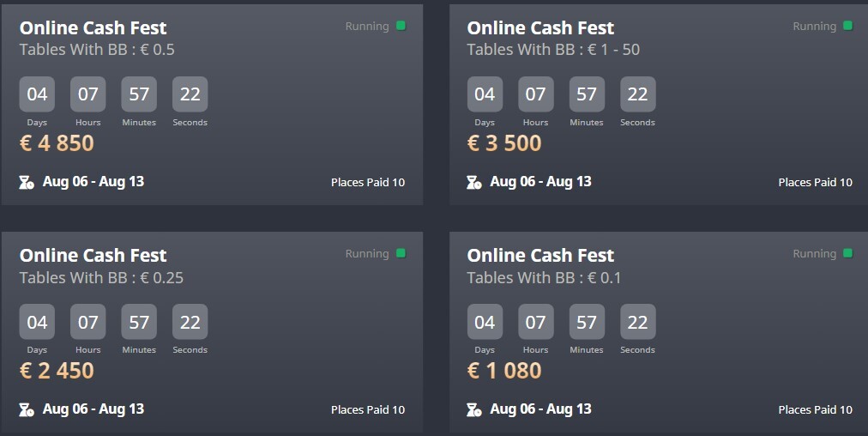Screen dimensions: 868x436
Task: Open the Online Cash Fest title for BB € 1 - 50
Action: (x=540, y=28)
